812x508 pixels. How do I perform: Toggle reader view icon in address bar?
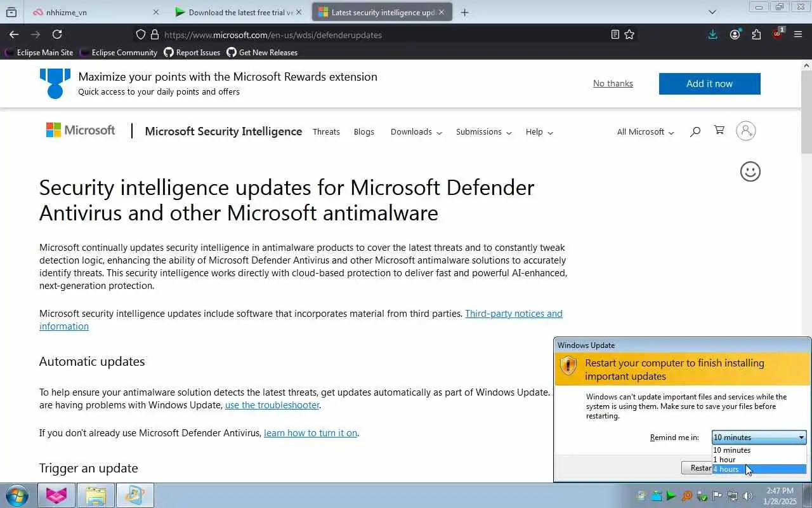pos(615,35)
